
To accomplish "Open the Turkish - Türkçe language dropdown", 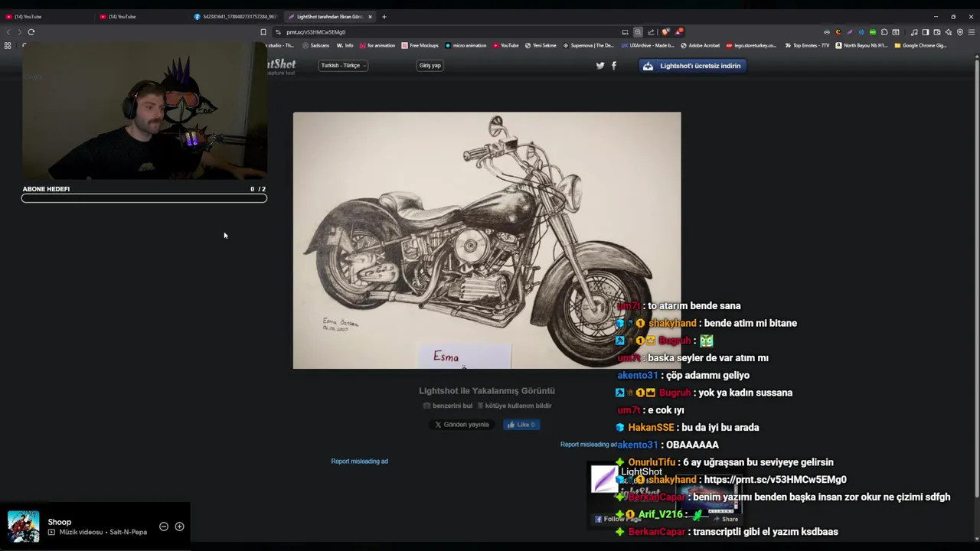I will pos(343,66).
